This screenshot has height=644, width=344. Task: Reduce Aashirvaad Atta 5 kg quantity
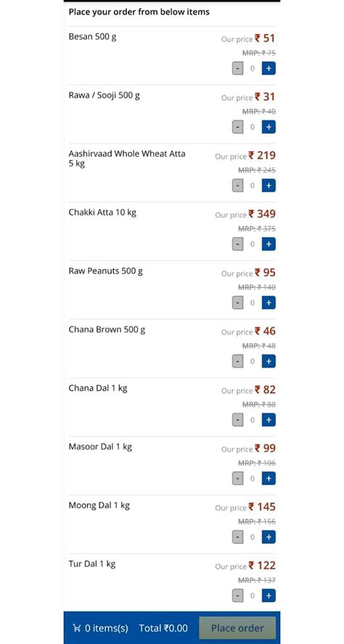pos(237,186)
